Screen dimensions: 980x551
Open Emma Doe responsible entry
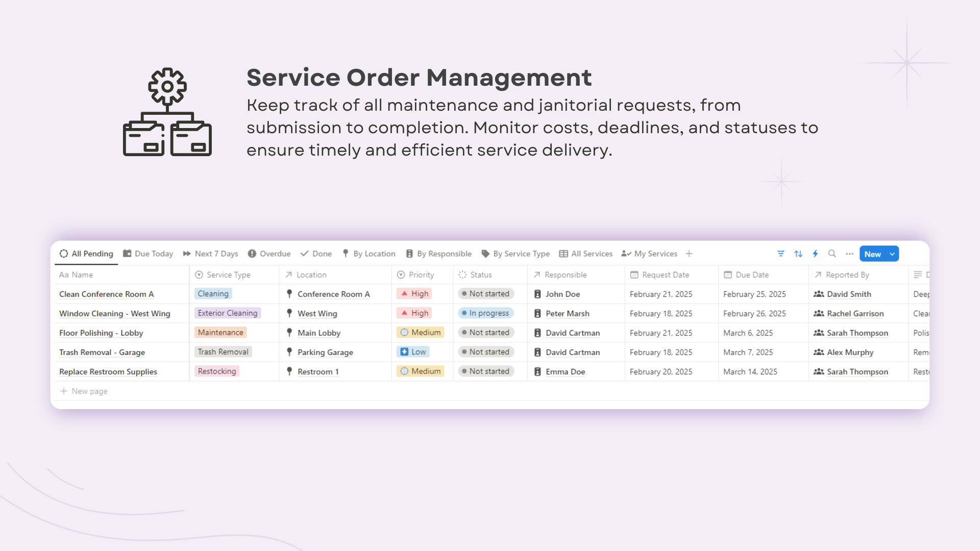(565, 371)
